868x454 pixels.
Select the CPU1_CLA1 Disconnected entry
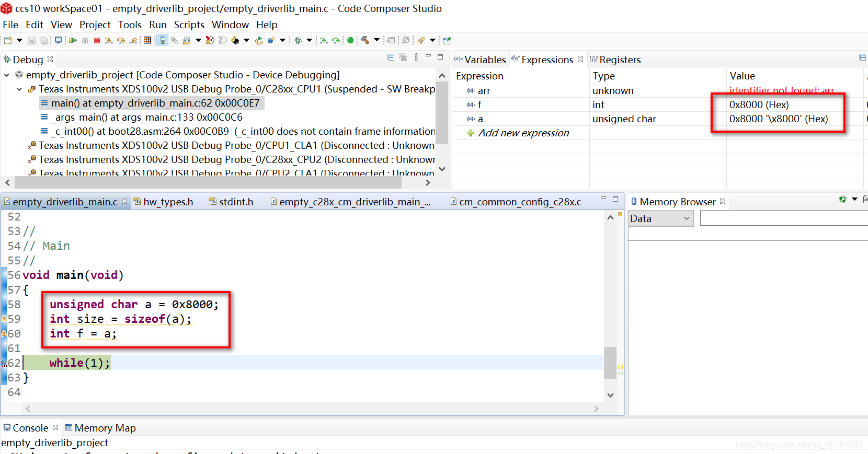pos(231,146)
